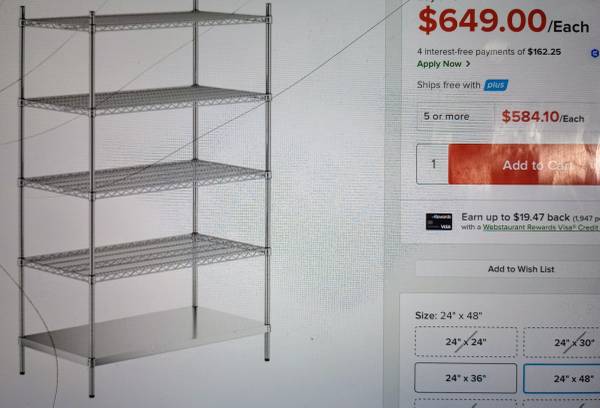
Task: Select the 24" x 48" size option
Action: point(562,379)
